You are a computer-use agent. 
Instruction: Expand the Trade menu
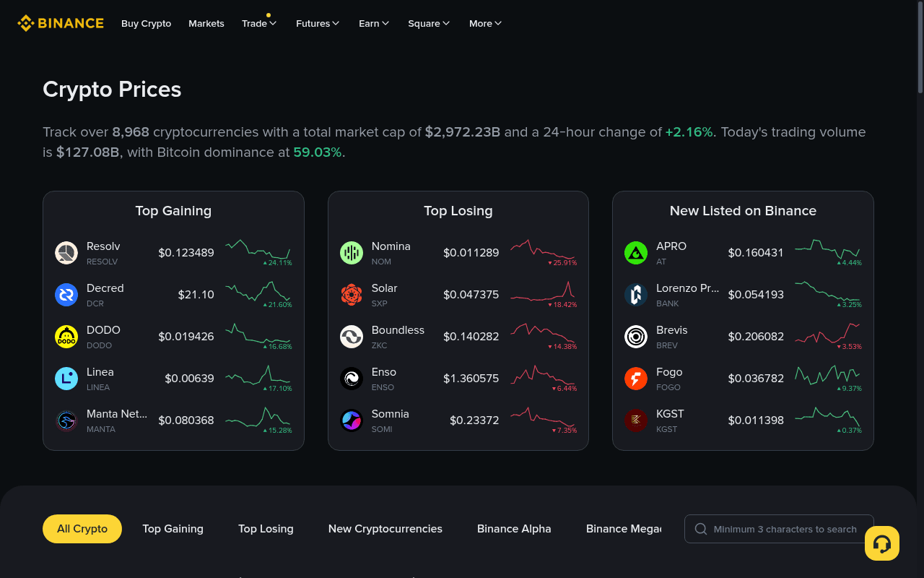tap(259, 23)
